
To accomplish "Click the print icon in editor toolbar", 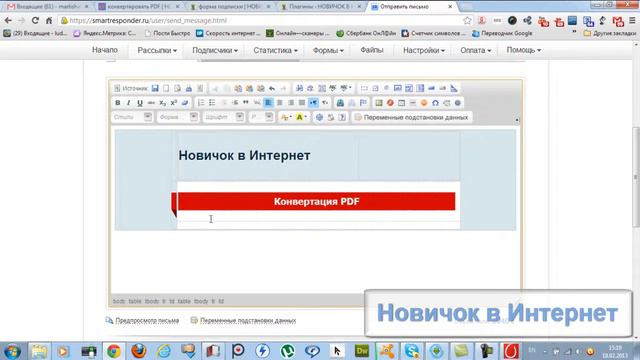I will point(189,88).
